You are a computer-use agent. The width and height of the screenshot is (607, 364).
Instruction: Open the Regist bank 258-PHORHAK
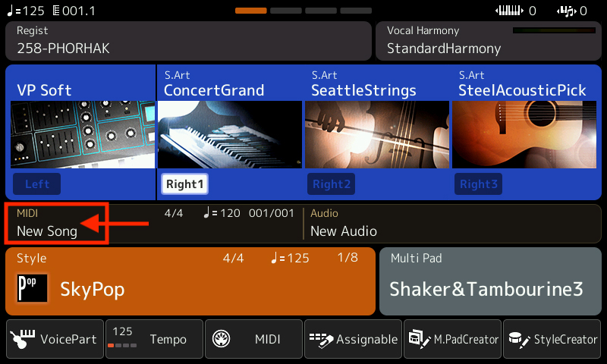pos(188,41)
